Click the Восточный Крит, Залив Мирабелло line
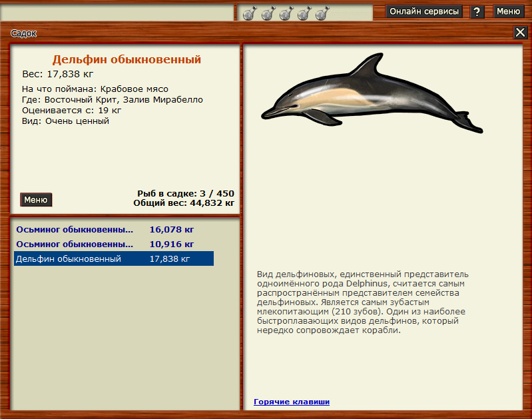The image size is (532, 419). pyautogui.click(x=113, y=100)
